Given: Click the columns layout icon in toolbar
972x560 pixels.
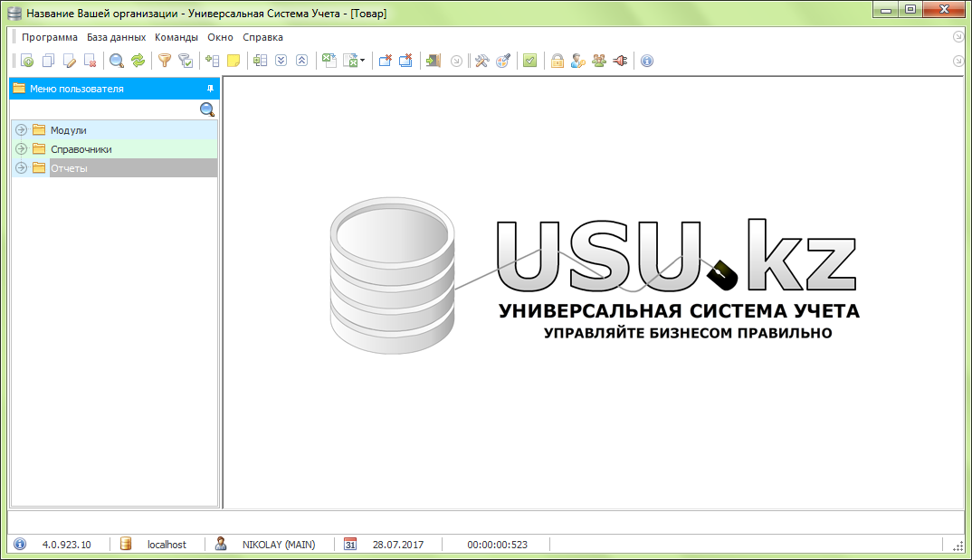Looking at the screenshot, I should [x=261, y=61].
